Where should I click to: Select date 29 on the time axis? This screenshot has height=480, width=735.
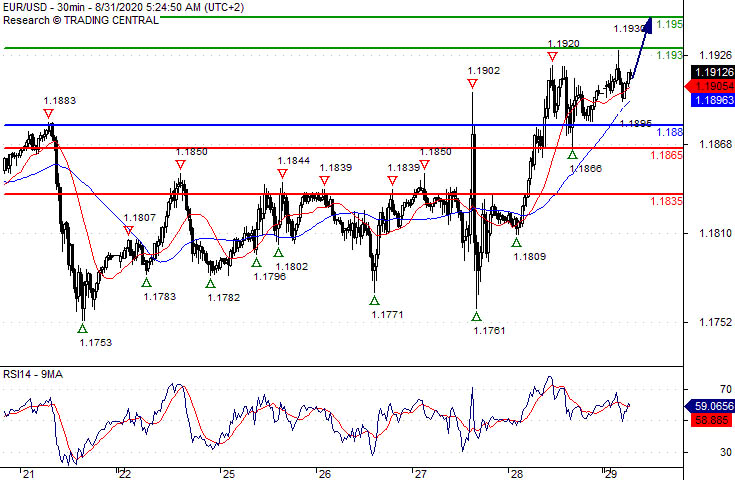click(611, 474)
